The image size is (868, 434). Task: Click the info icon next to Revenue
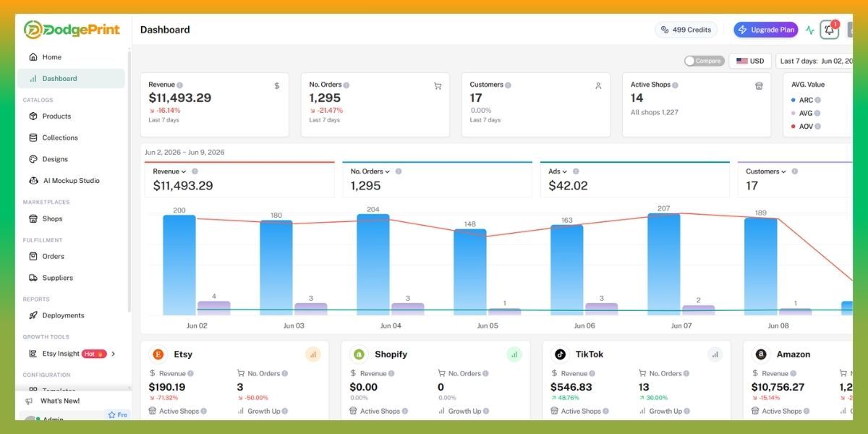click(179, 85)
